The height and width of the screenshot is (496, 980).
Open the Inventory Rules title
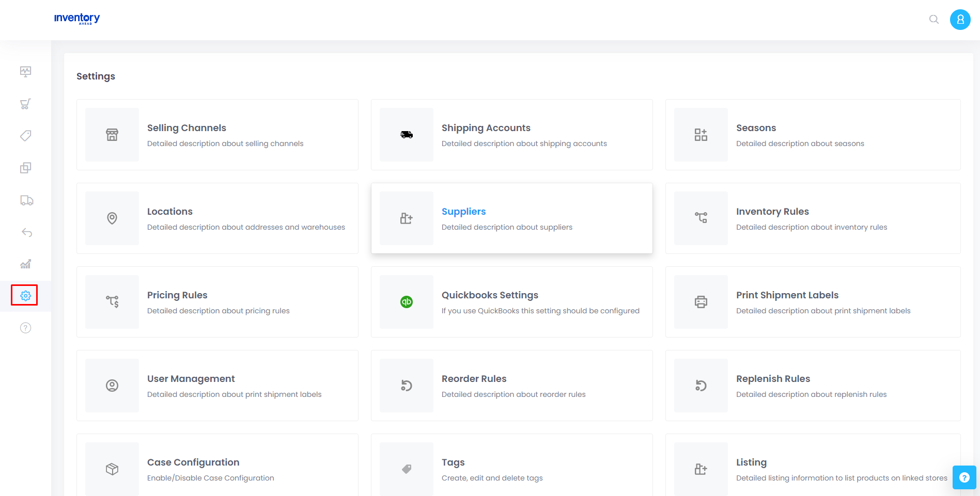[x=772, y=212]
